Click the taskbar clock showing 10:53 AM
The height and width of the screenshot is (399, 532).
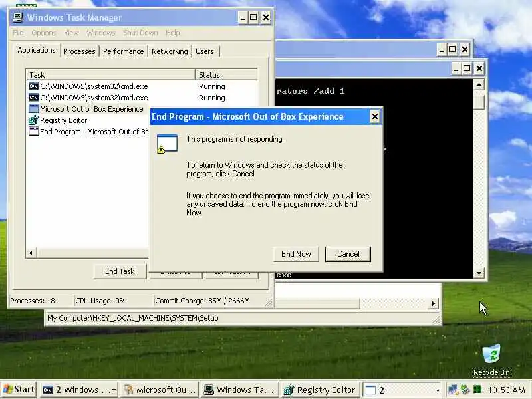tap(506, 390)
